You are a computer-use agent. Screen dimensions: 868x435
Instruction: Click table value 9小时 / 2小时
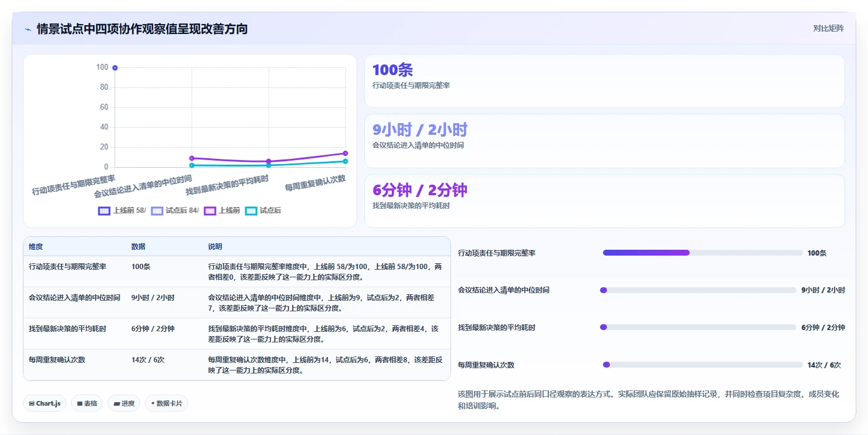click(153, 298)
